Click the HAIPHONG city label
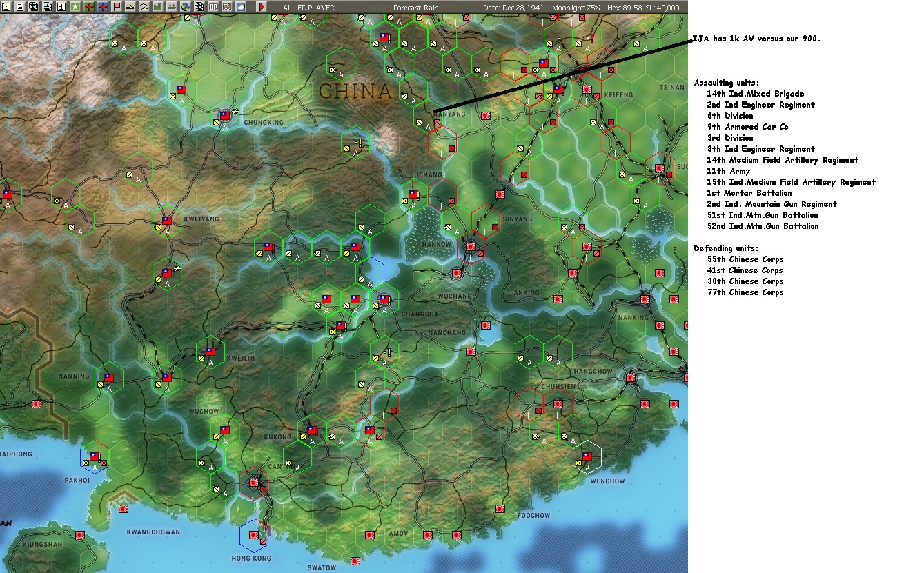The image size is (924, 573). click(16, 454)
